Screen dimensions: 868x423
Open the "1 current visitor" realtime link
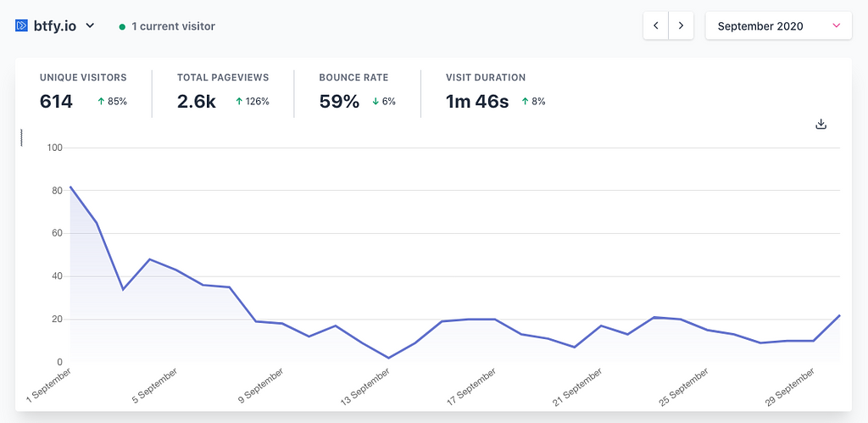[x=173, y=26]
